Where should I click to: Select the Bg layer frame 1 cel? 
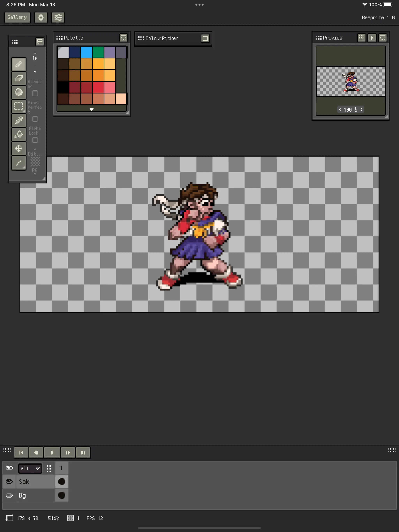click(x=62, y=495)
